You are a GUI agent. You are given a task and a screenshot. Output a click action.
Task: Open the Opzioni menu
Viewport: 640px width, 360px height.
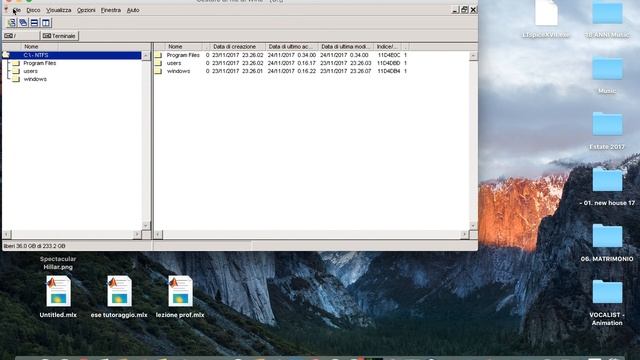click(86, 10)
